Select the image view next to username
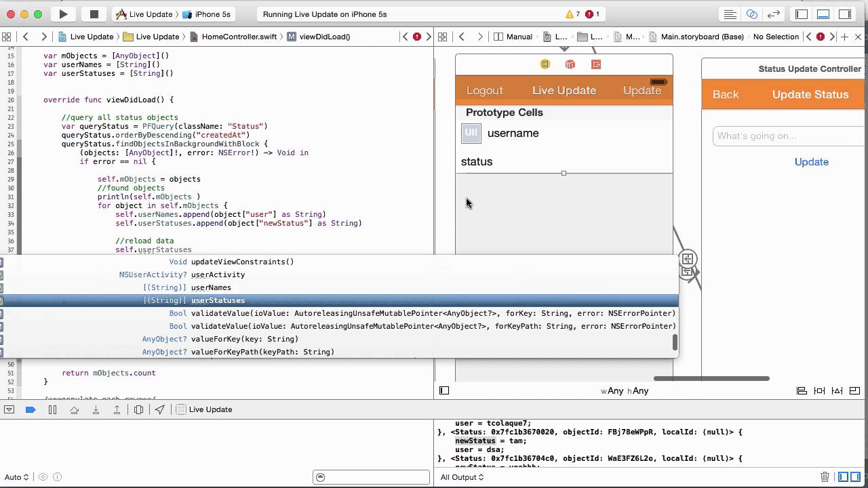Screen dimensions: 868x488 tap(471, 133)
